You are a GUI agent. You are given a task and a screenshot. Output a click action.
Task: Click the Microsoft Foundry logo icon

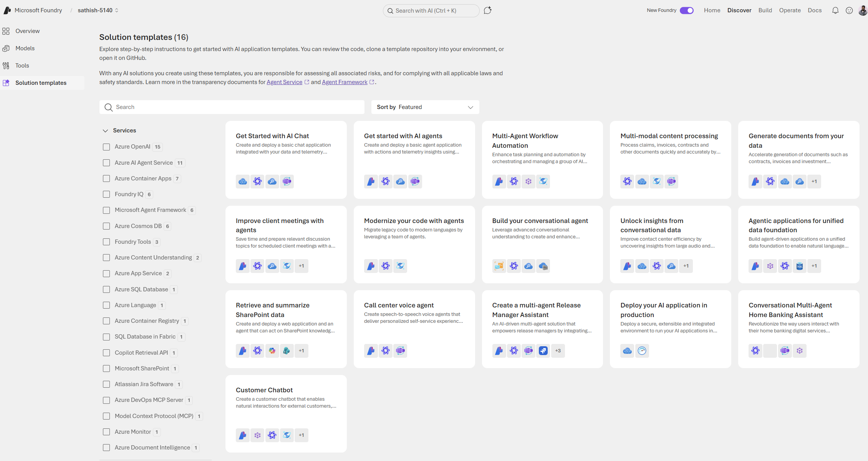[x=7, y=10]
